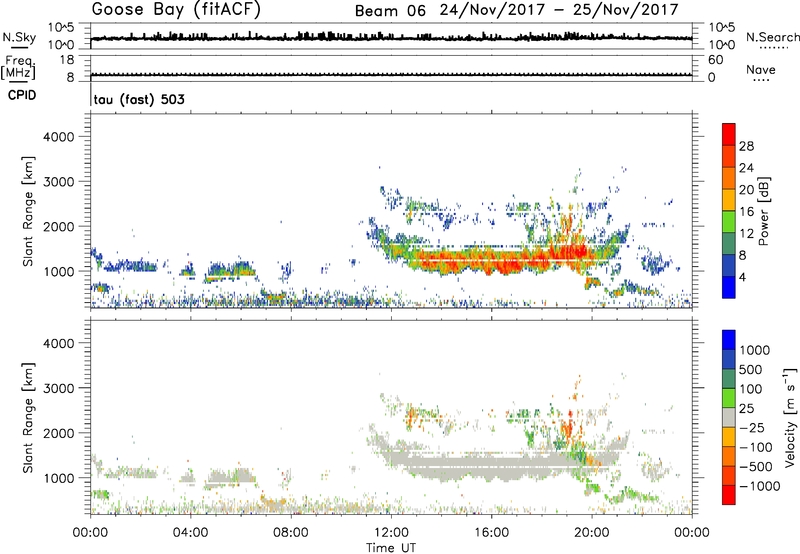Click the 20:00 time axis label
This screenshot has width=800, height=554.
(x=591, y=533)
